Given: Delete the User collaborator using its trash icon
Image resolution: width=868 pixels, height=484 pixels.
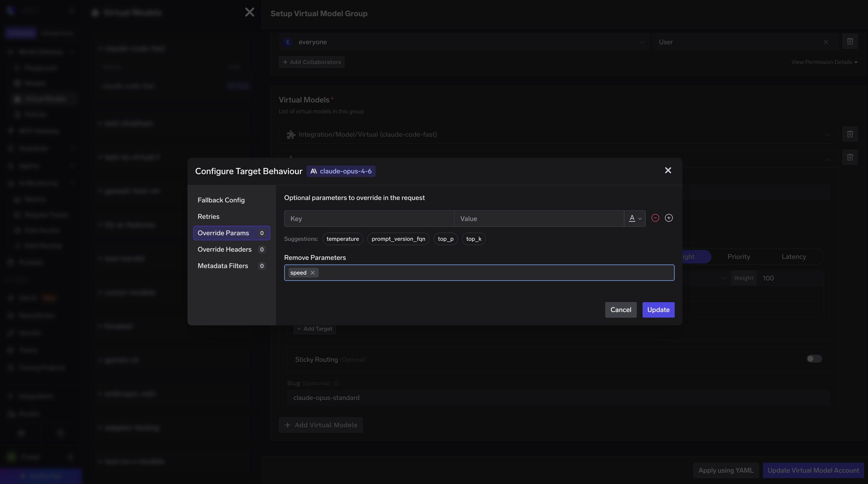Looking at the screenshot, I should click(x=850, y=42).
